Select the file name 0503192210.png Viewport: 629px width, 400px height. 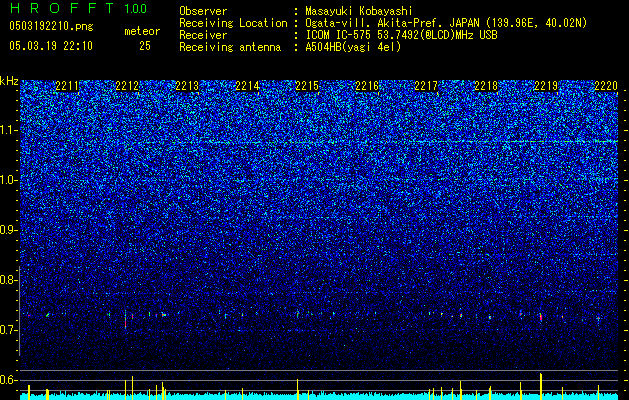[51, 26]
